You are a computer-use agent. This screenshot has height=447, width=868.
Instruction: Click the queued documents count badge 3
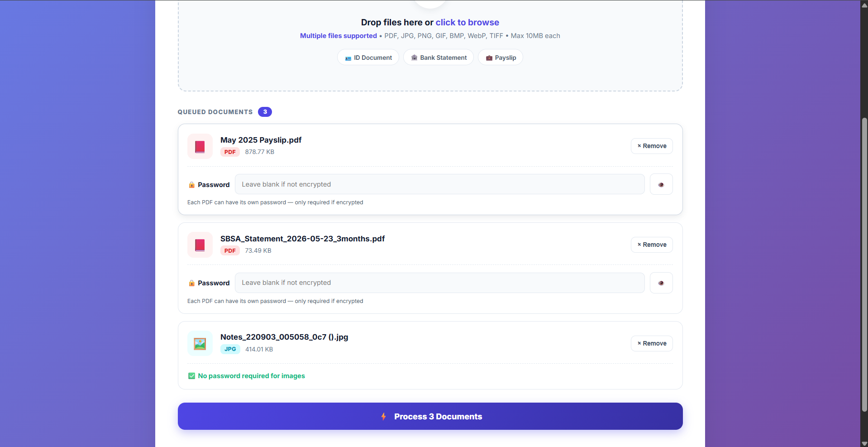pyautogui.click(x=265, y=112)
